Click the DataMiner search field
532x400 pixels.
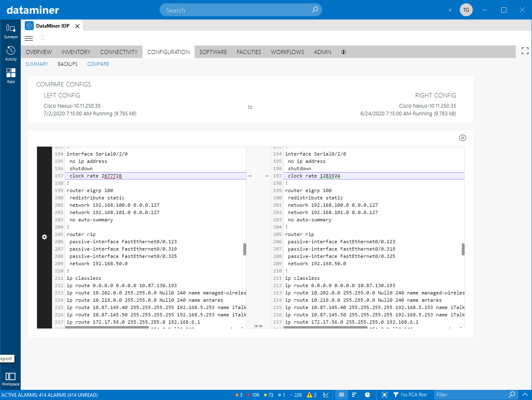click(240, 10)
